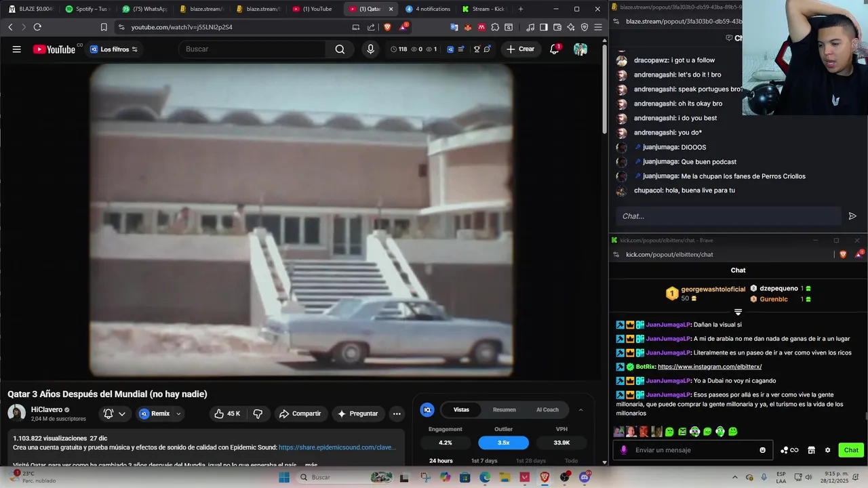
Task: Go to the YouTube home logo
Action: click(54, 49)
